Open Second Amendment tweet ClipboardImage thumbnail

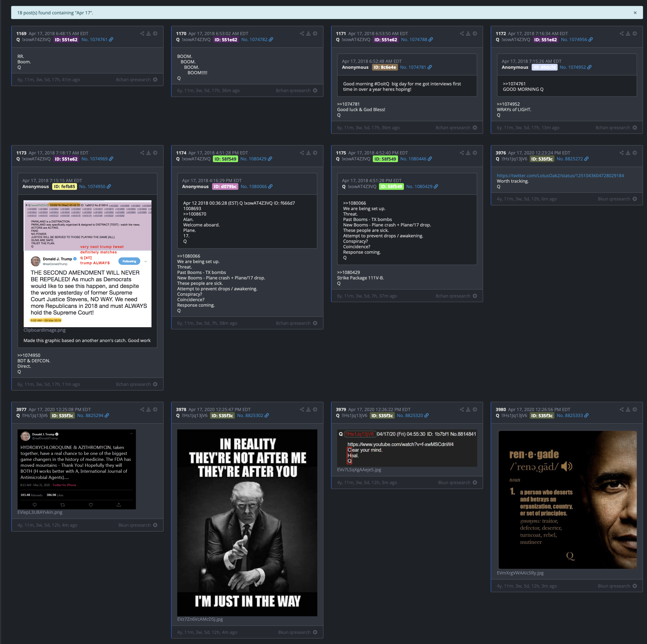point(87,264)
